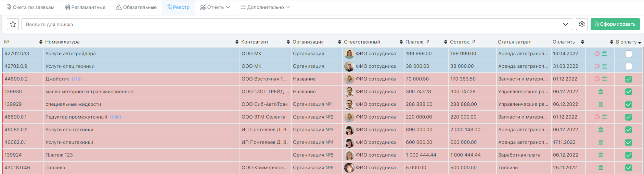
Task: Check payment box for Услуги автогрейдера
Action: click(629, 54)
